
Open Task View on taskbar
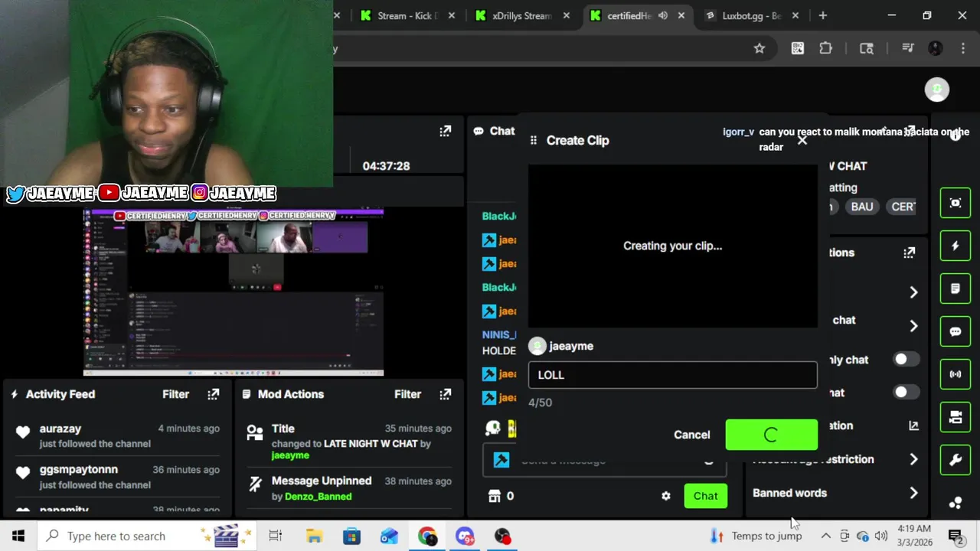(276, 536)
